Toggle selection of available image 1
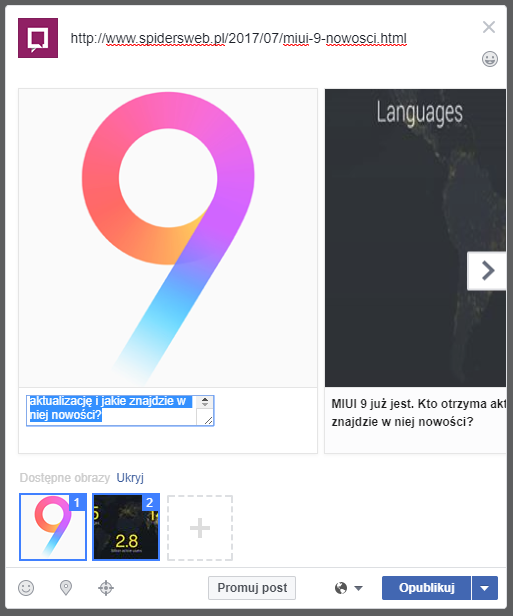 click(53, 527)
